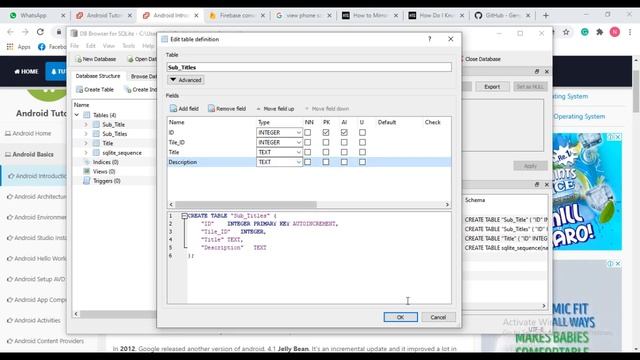Screen dimensions: 640x360
Task: Toggle Unique checkbox for ID field
Action: click(x=362, y=133)
